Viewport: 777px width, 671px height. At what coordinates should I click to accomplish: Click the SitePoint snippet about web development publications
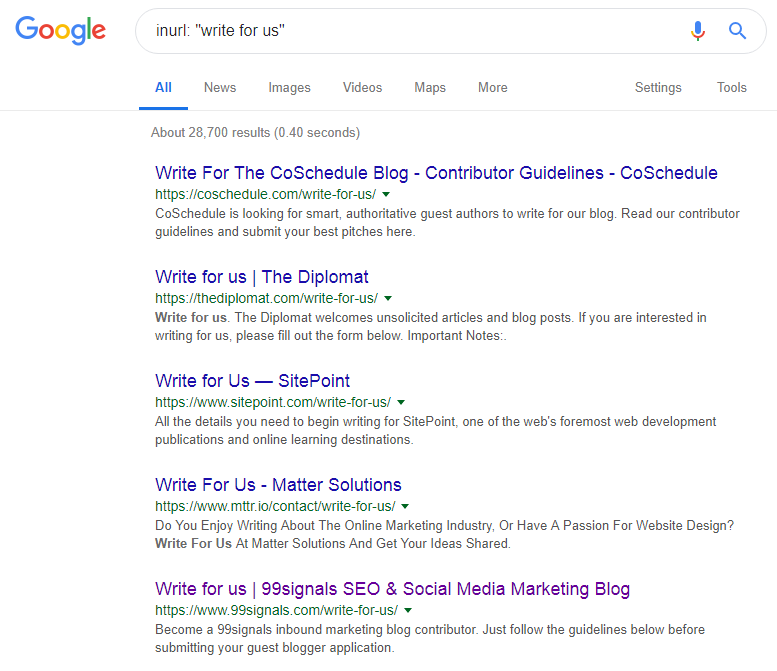tap(436, 431)
